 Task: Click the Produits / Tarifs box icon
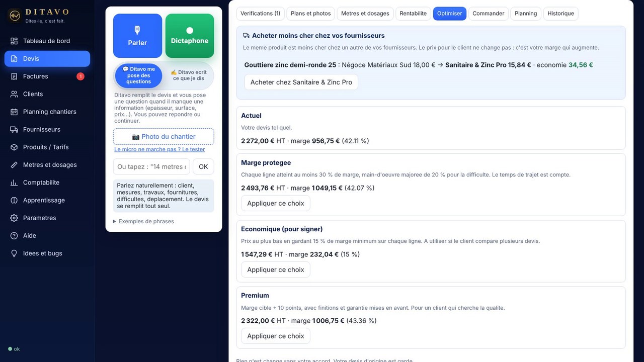point(14,147)
